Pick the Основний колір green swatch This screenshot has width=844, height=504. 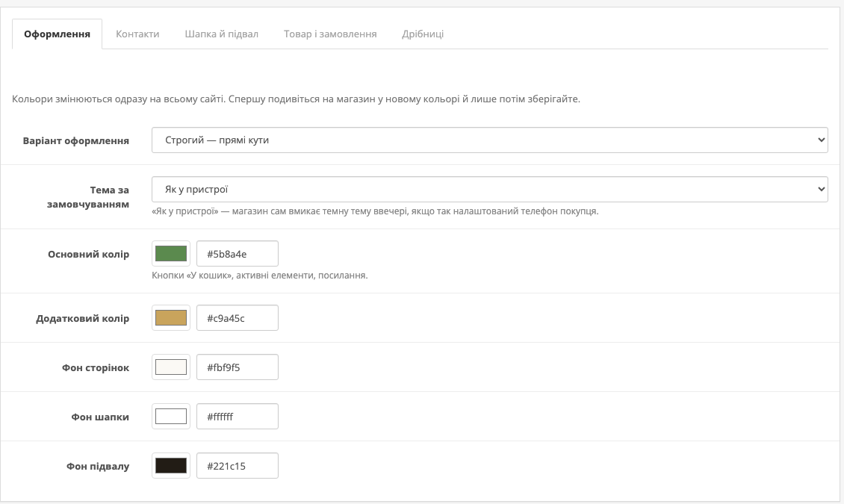pyautogui.click(x=171, y=253)
